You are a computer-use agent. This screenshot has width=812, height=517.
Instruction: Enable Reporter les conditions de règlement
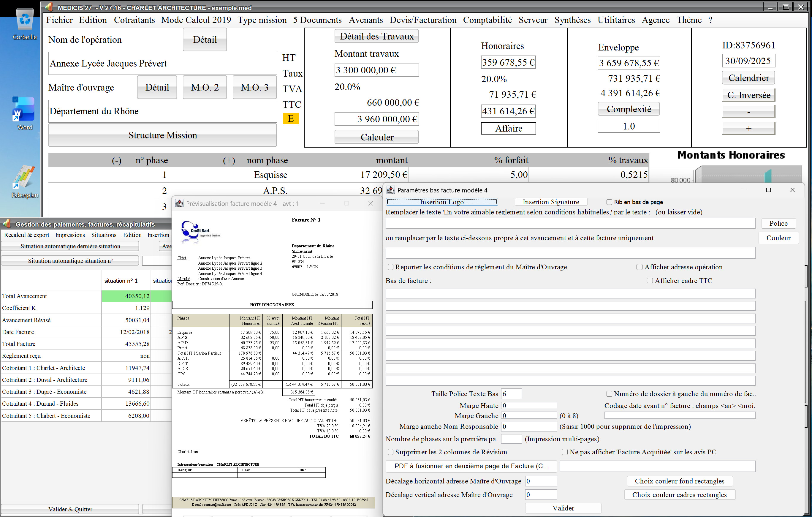(x=390, y=267)
